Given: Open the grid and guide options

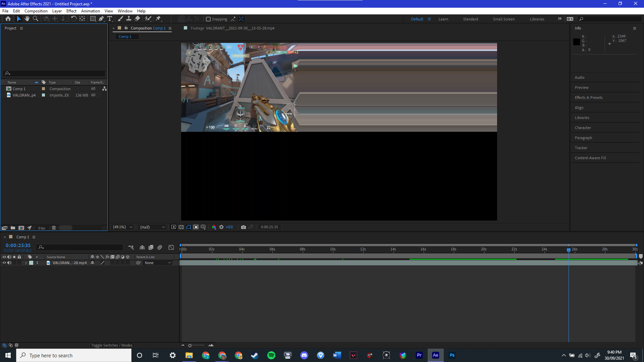Looking at the screenshot, I should tap(203, 227).
